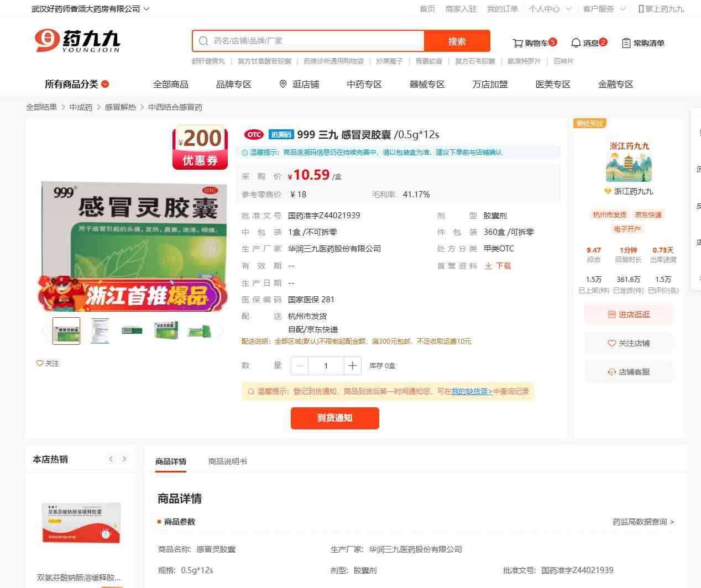This screenshot has width=701, height=588.
Task: Click the heart icon to follow product
Action: click(40, 363)
